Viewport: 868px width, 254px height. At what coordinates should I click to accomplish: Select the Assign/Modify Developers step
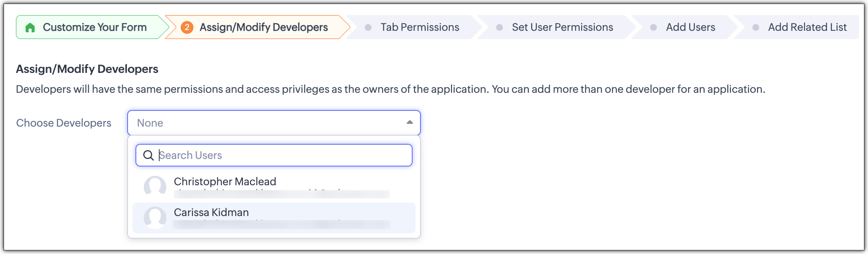263,27
